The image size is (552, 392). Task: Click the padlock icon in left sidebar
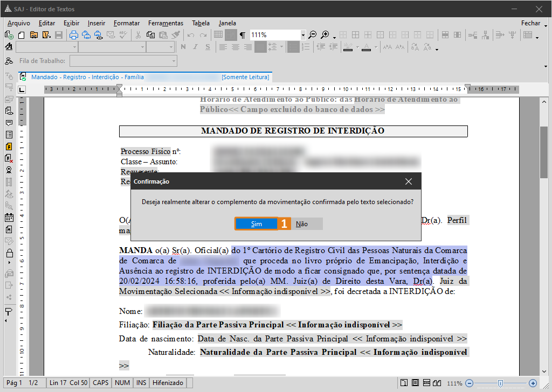point(10,253)
